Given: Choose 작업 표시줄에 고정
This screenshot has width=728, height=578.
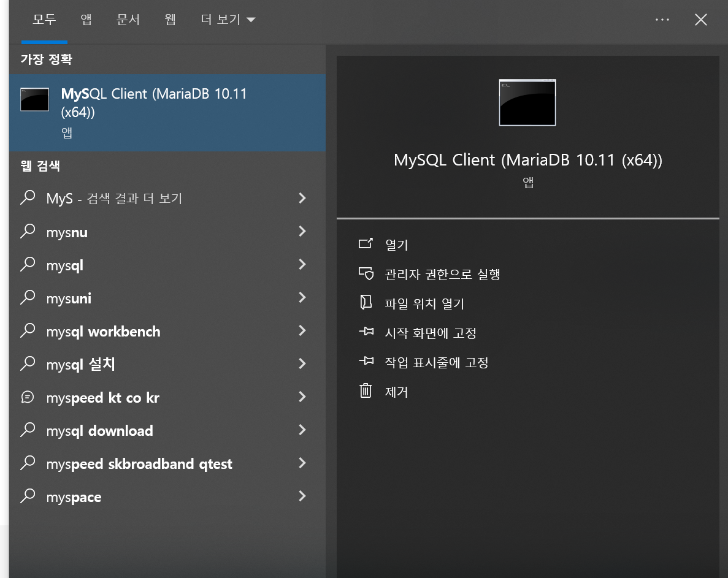Looking at the screenshot, I should pyautogui.click(x=437, y=362).
